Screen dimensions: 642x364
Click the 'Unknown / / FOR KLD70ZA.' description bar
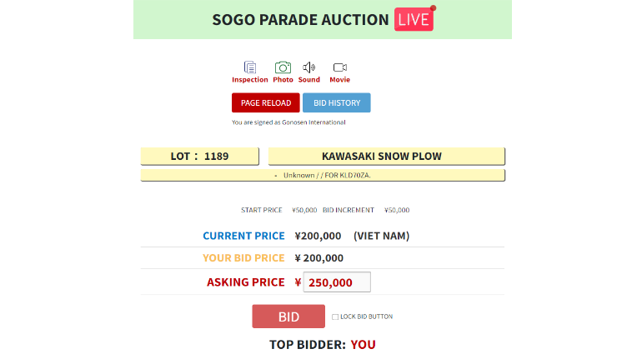[x=323, y=175]
